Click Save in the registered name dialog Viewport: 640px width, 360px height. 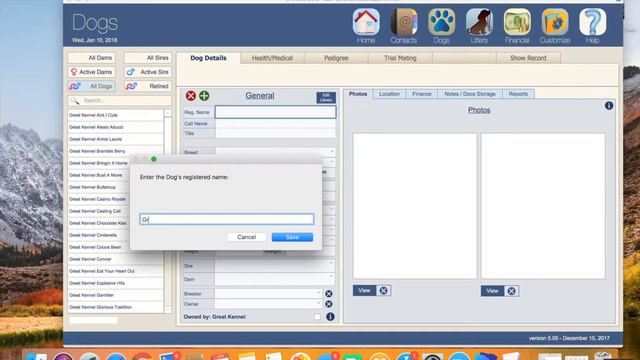pos(292,237)
